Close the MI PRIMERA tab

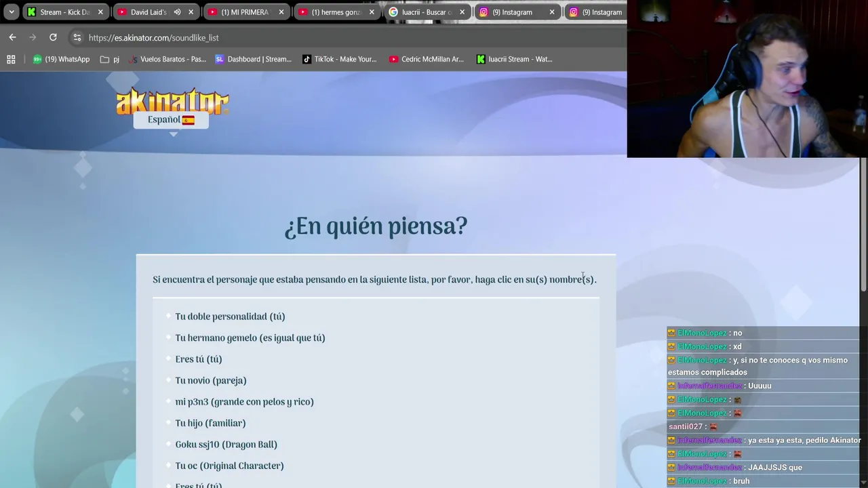(281, 12)
